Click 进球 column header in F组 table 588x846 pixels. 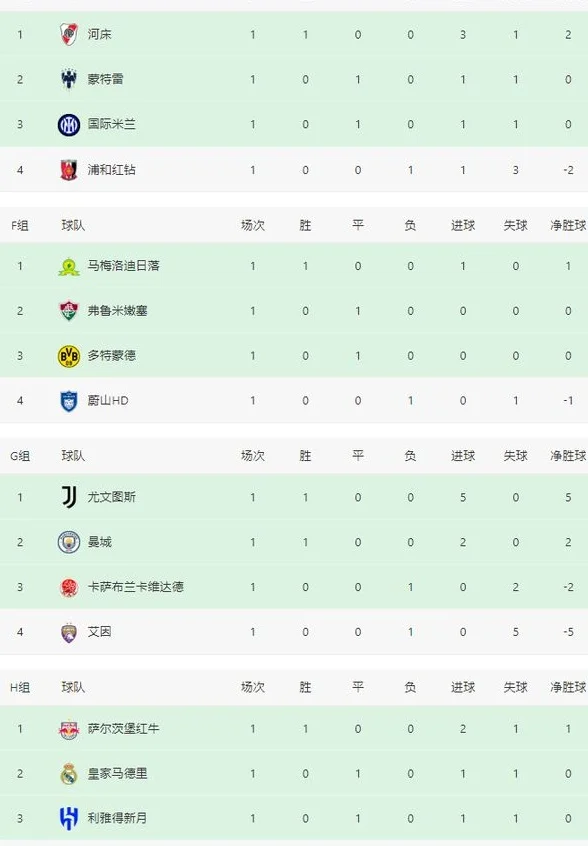coord(463,226)
